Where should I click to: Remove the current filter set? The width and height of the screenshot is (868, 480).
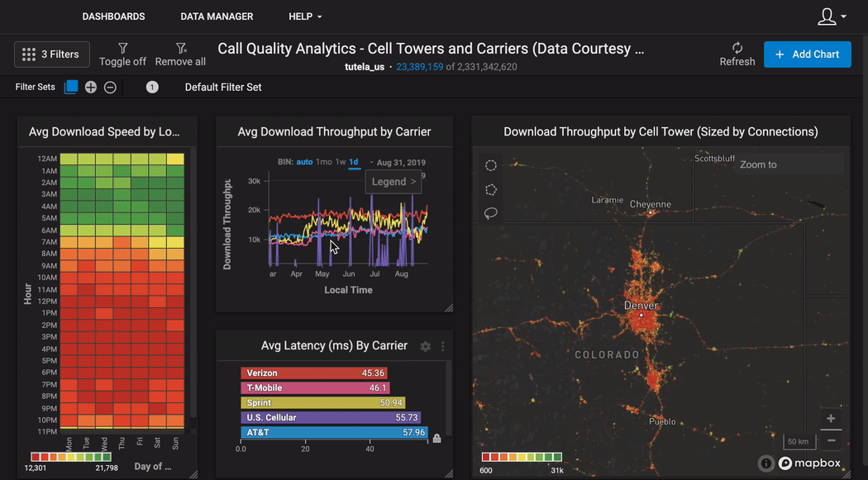click(110, 88)
